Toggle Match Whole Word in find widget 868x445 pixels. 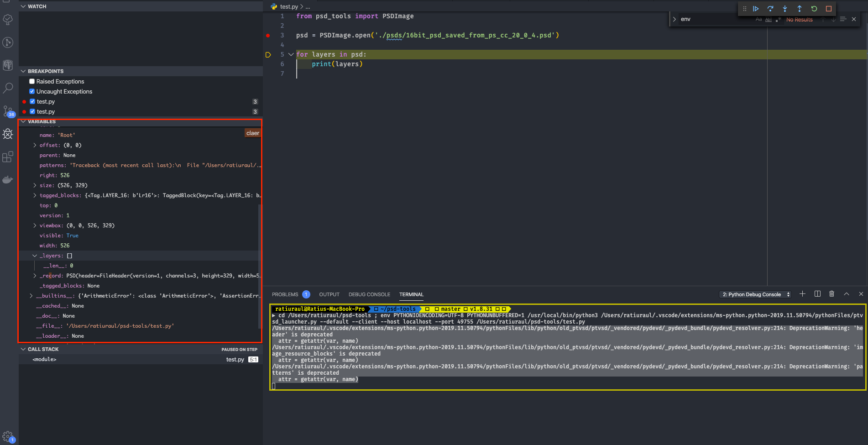coord(769,19)
